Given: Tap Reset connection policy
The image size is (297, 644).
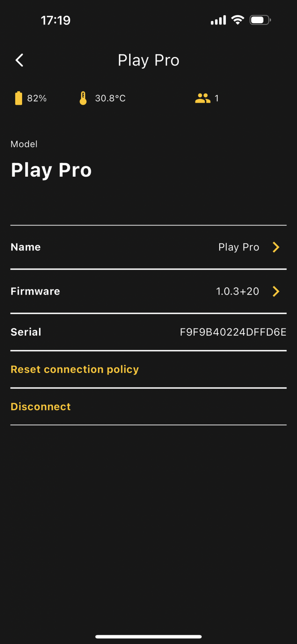Looking at the screenshot, I should tap(75, 369).
